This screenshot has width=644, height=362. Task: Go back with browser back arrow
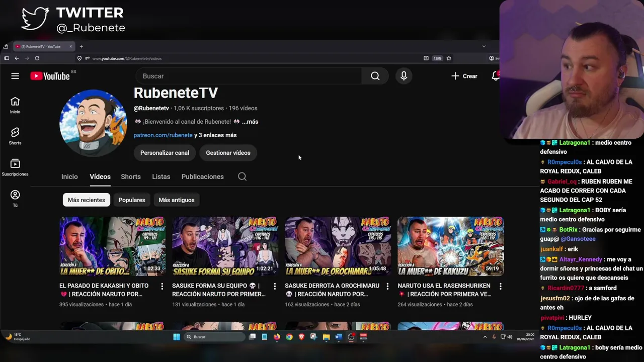17,58
